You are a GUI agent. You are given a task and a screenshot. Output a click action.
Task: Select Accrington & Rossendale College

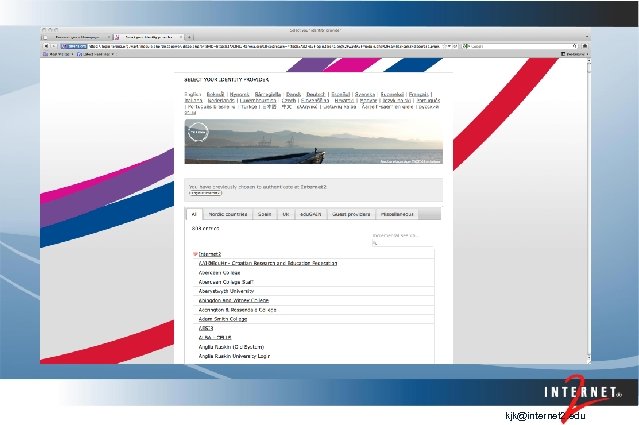237,310
